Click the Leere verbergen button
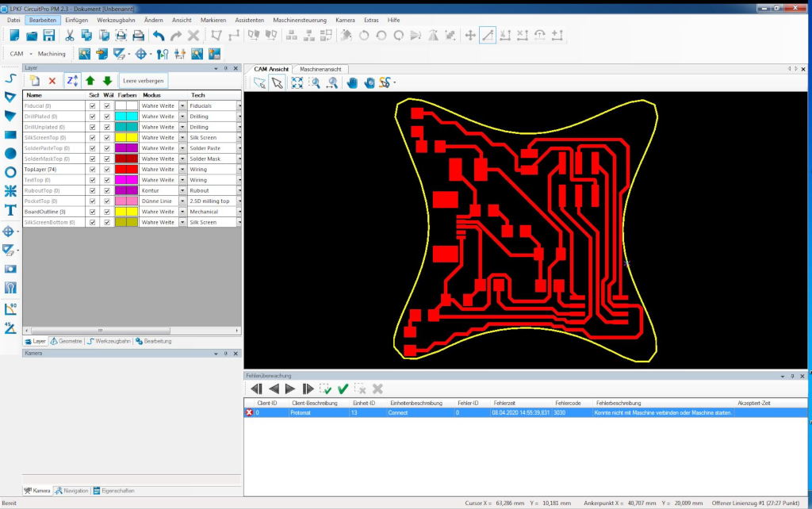 [x=144, y=81]
